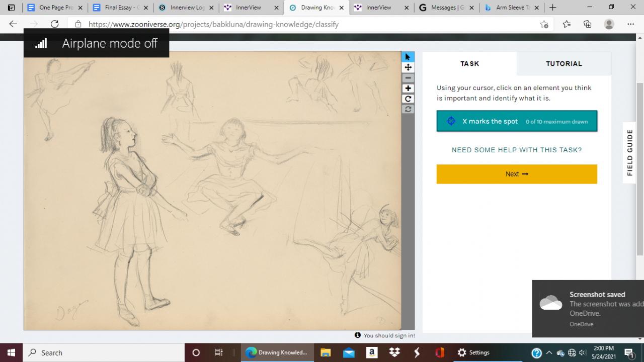Open Dropbox from taskbar
The width and height of the screenshot is (644, 362).
tap(394, 352)
